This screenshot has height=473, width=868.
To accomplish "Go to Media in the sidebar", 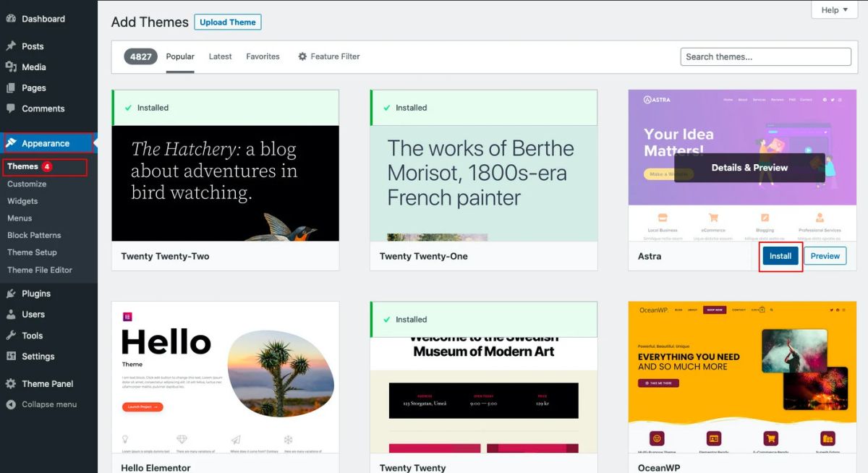I will point(34,67).
